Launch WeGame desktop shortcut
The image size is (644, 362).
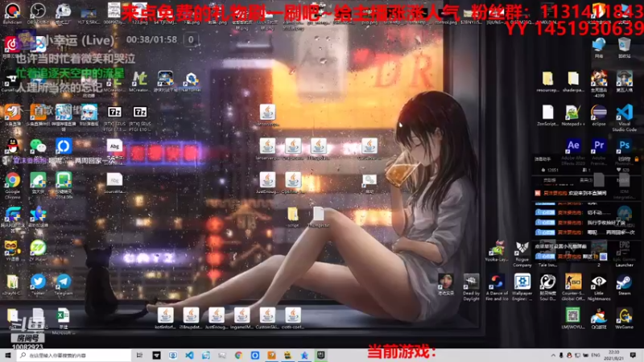625,319
